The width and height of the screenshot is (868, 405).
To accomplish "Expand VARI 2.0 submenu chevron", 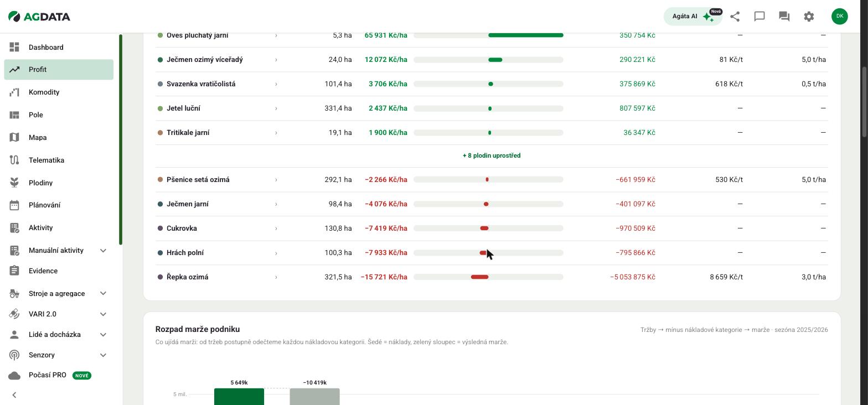I will (x=103, y=314).
